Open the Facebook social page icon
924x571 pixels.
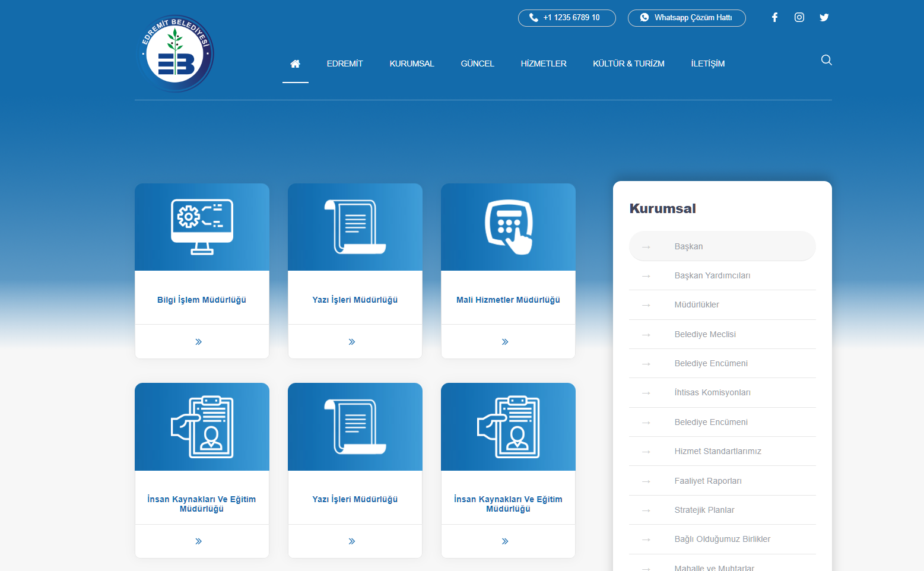[774, 18]
